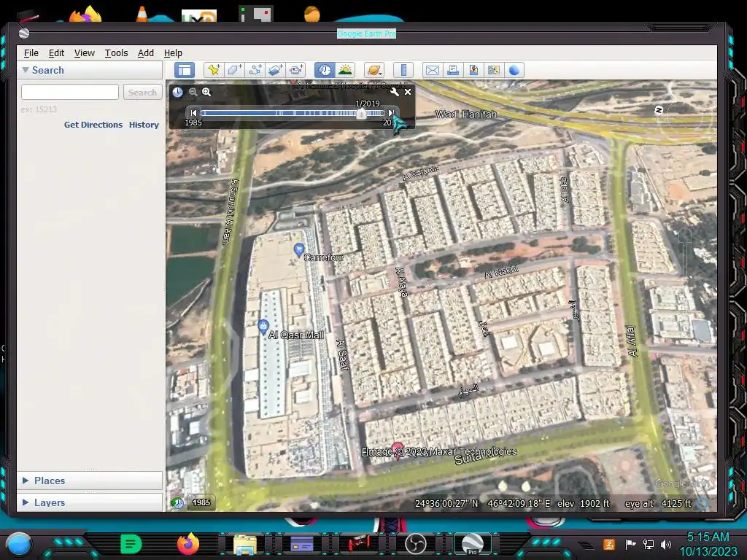Click the time slider clock icon
Image resolution: width=747 pixels, height=560 pixels.
pos(177,92)
